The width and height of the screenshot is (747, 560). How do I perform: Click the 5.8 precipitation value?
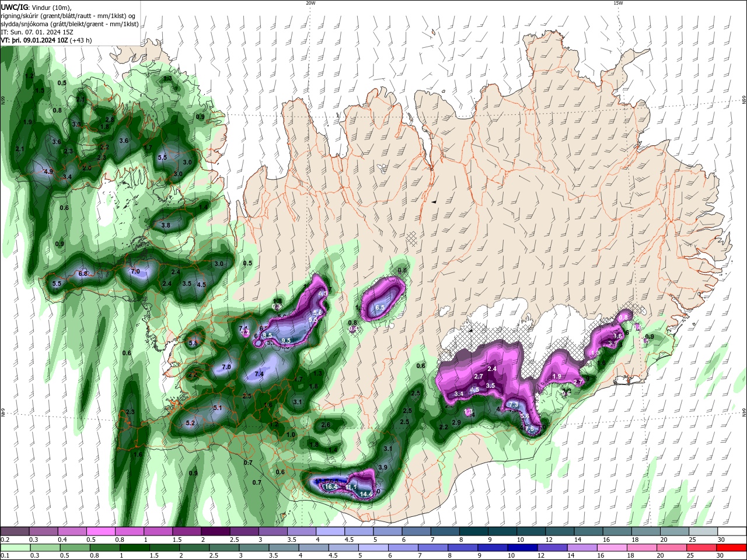click(193, 343)
